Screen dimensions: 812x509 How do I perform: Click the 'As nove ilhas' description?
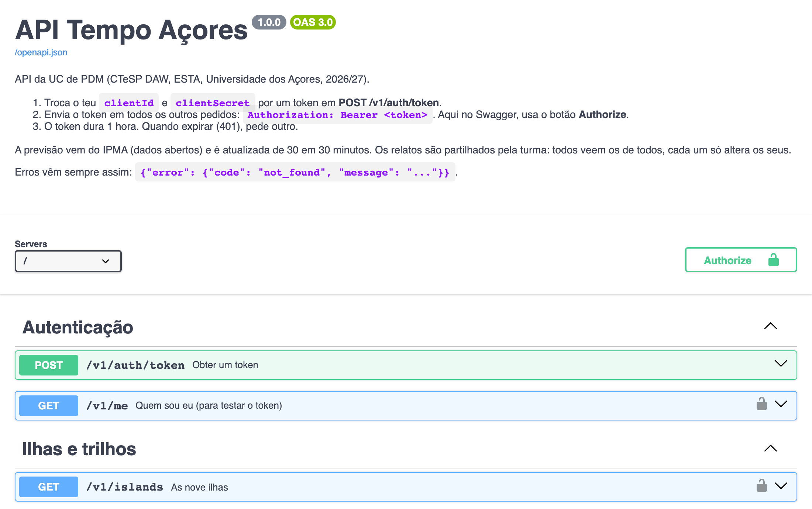(x=199, y=487)
